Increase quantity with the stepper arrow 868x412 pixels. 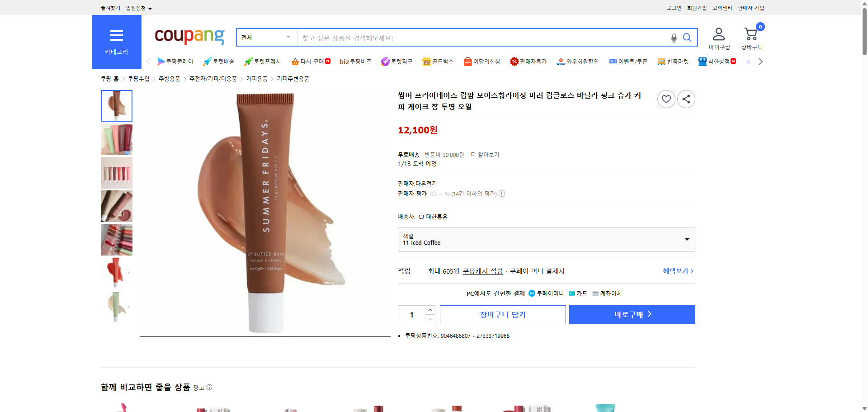(x=430, y=310)
